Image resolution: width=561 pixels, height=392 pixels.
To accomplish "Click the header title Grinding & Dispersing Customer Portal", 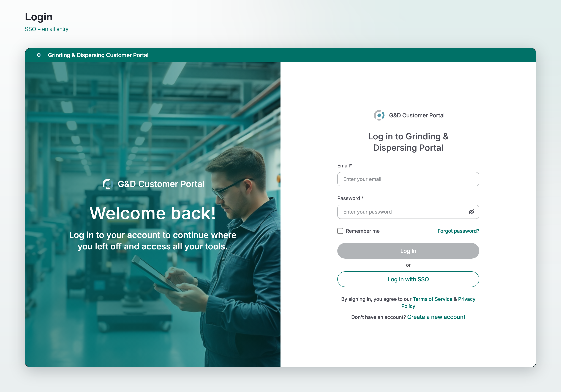I will 98,55.
